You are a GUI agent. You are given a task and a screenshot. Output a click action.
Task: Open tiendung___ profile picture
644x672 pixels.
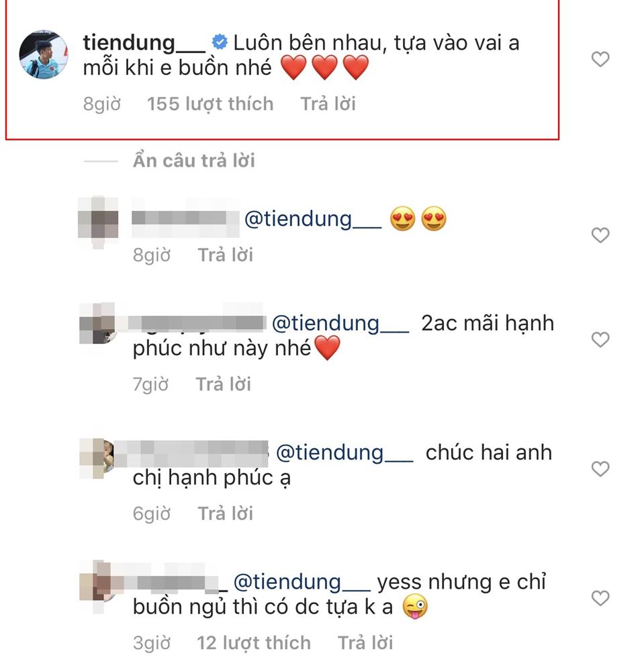click(x=44, y=54)
